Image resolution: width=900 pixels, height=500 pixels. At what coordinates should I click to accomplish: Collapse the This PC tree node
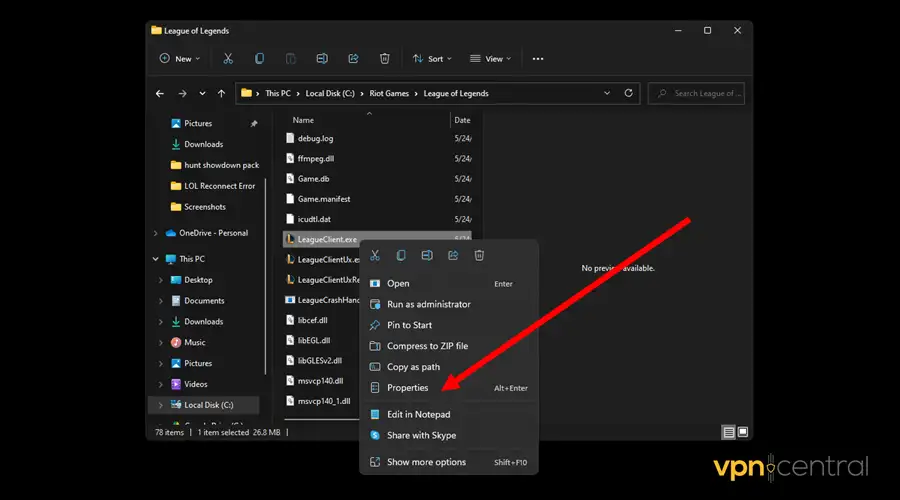click(156, 259)
